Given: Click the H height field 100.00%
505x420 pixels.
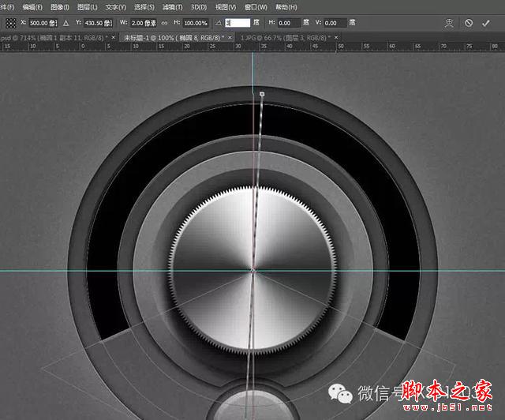Looking at the screenshot, I should click(196, 23).
